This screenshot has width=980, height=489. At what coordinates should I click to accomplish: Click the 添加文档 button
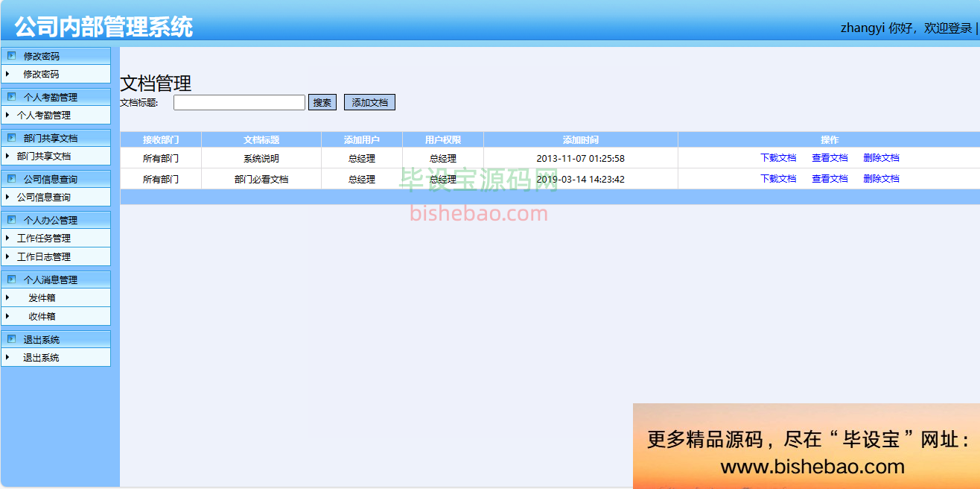tap(369, 103)
